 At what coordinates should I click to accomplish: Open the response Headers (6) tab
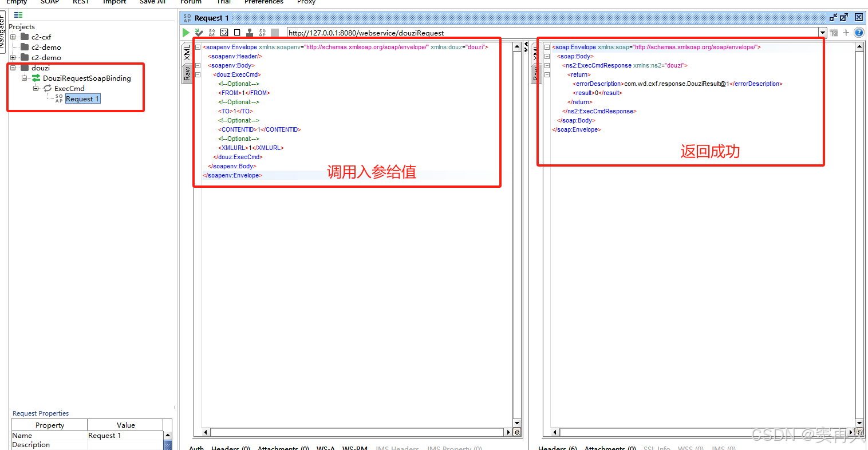558,447
